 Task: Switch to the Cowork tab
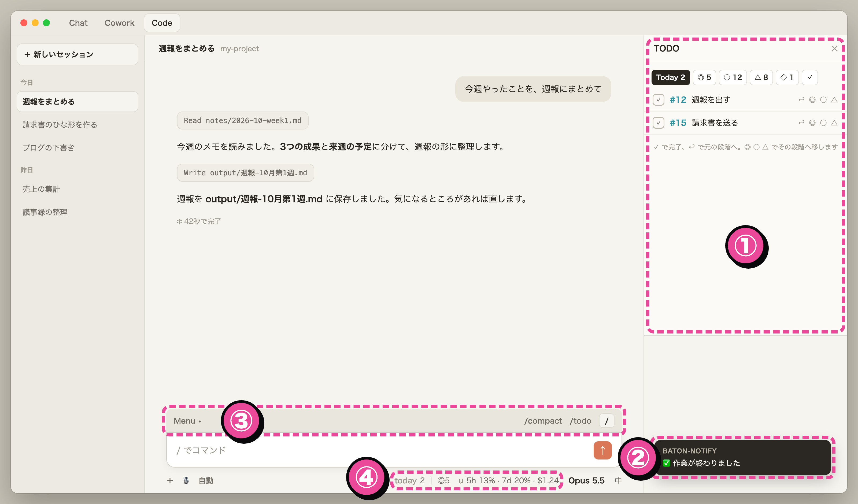click(x=120, y=23)
